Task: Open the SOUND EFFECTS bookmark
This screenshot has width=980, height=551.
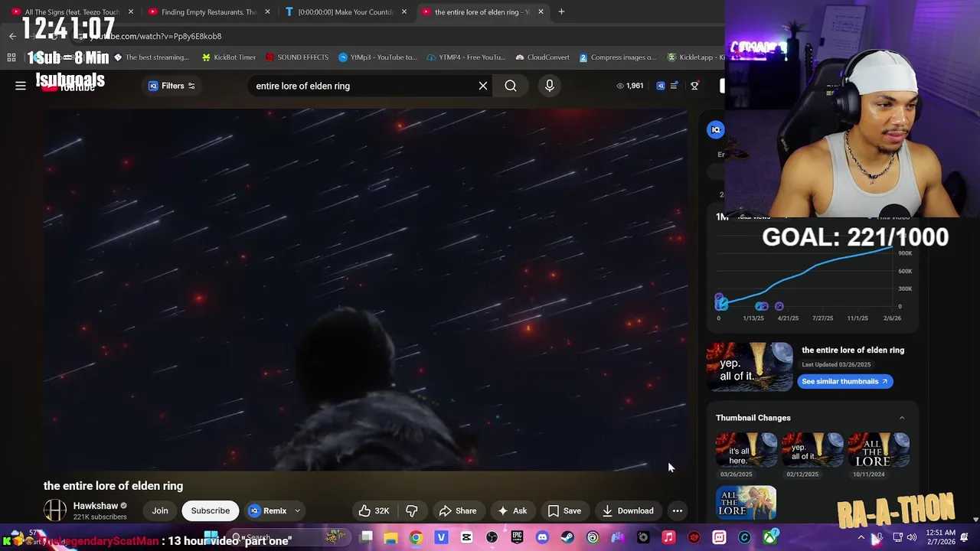Action: coord(296,57)
